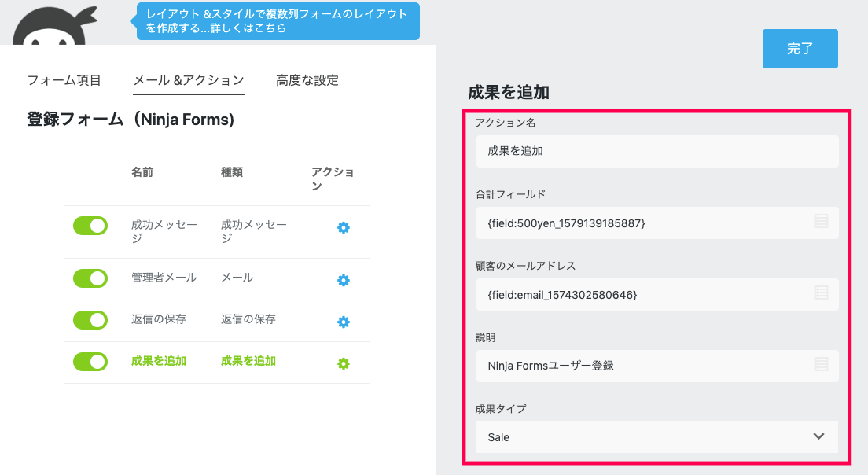Open settings gear for 管理者メール action
868x475 pixels.
click(x=344, y=280)
